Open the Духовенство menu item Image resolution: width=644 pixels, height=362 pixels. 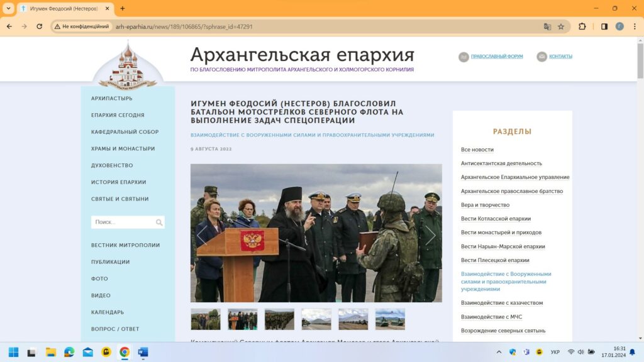pyautogui.click(x=112, y=165)
